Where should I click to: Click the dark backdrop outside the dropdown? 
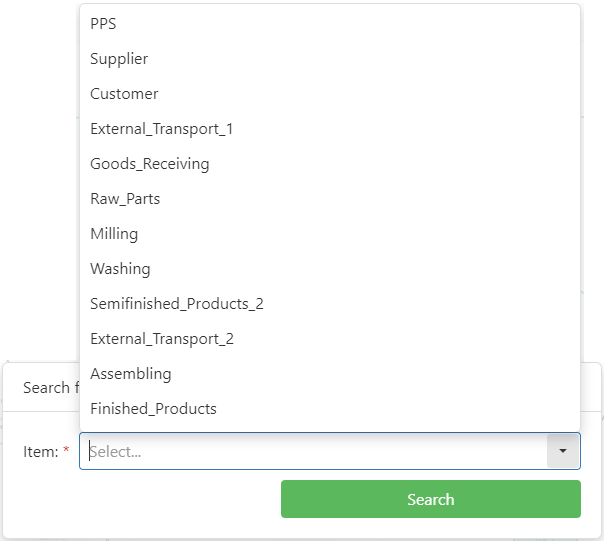(38, 180)
